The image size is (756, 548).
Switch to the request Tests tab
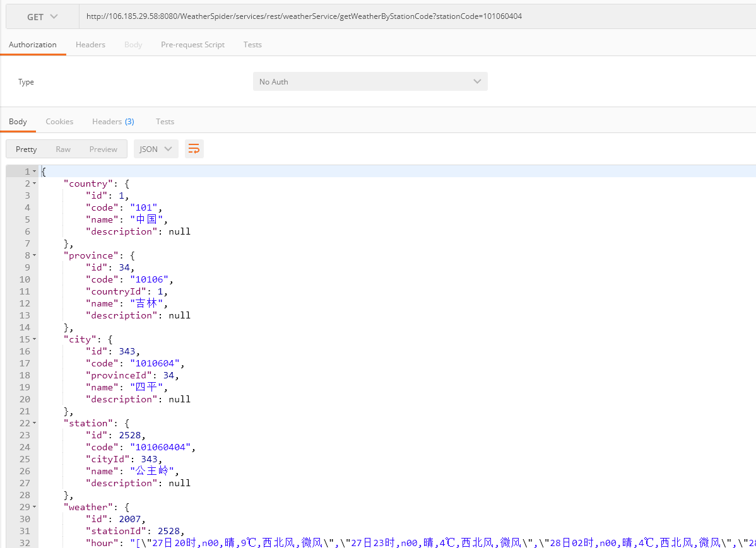[252, 44]
